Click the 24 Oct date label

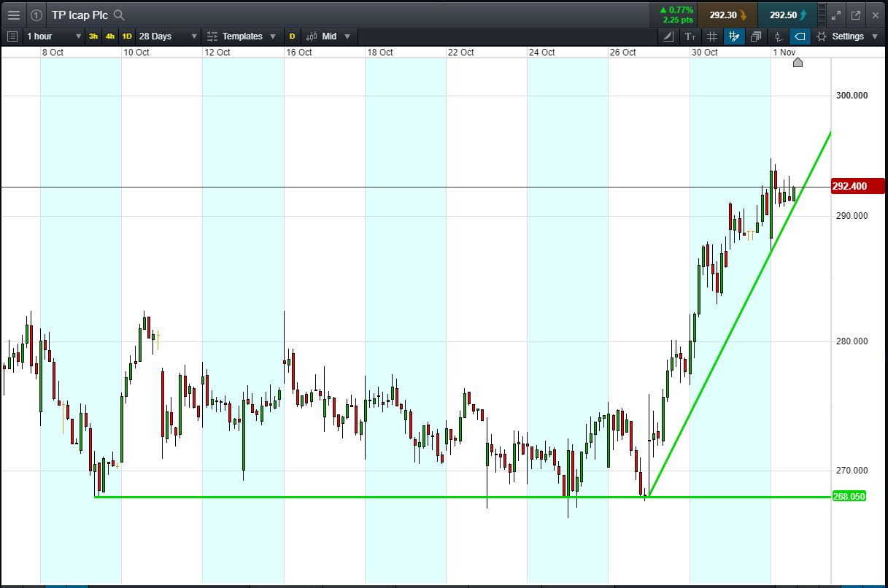[542, 53]
